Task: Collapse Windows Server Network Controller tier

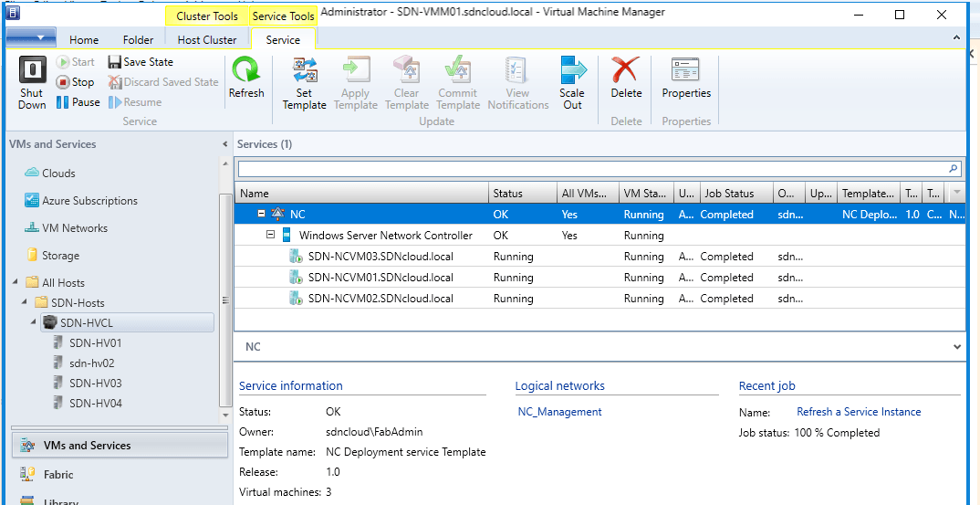Action: coord(271,236)
